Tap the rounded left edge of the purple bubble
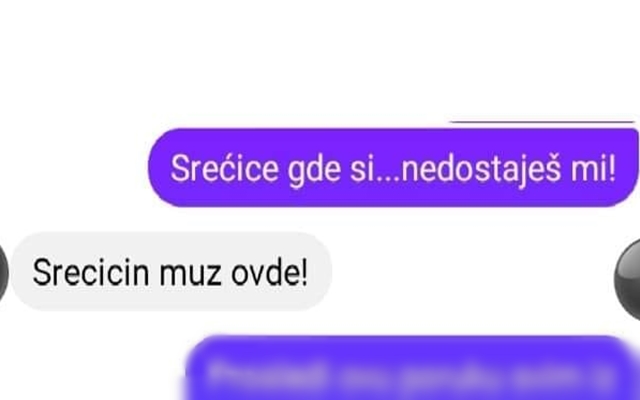This screenshot has width=640, height=400. coord(157,167)
